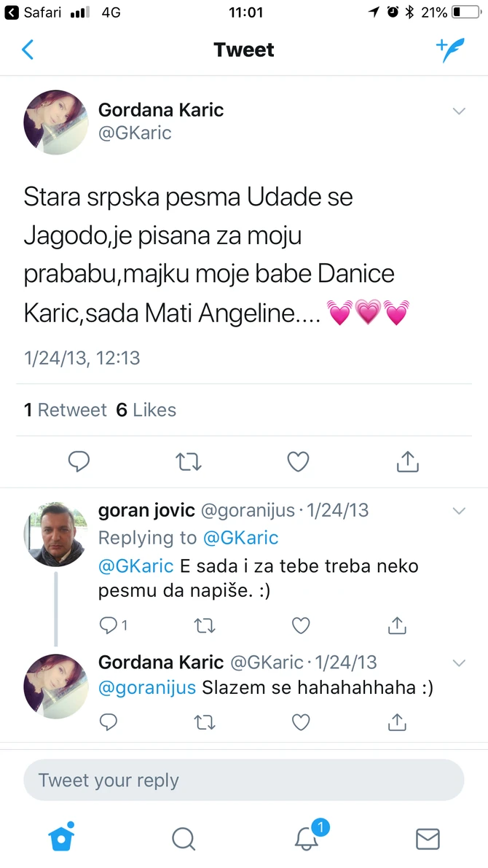Screen dimensions: 488x868
Task: Like Gordana's main tweet with heart icon
Action: pyautogui.click(x=298, y=461)
